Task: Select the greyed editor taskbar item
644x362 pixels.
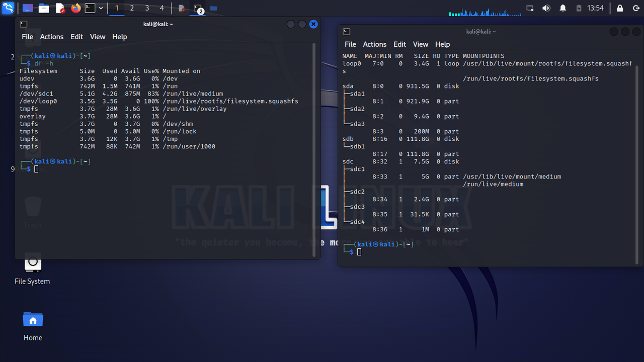Action: (182, 8)
